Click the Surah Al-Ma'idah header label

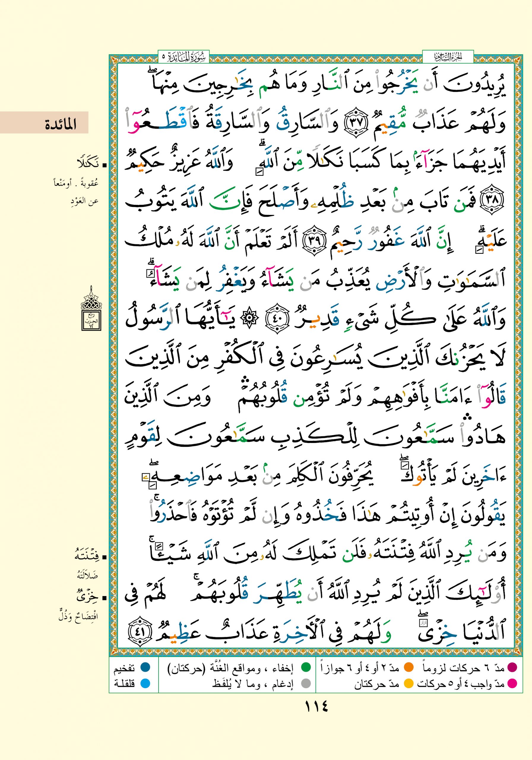tap(184, 57)
